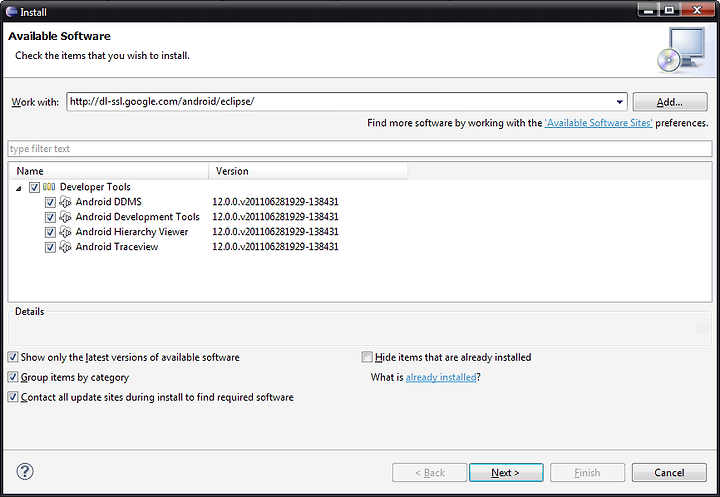
Task: Toggle Contact all update sites checkbox
Action: coord(13,397)
